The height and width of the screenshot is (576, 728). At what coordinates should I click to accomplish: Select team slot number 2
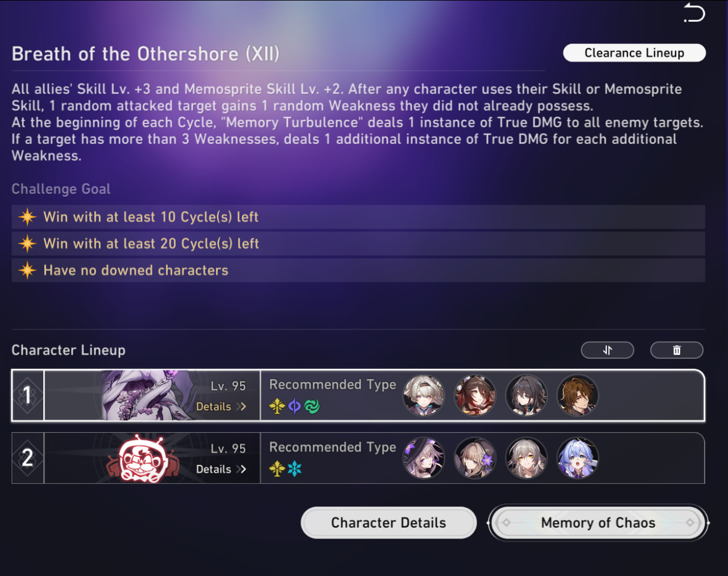(x=27, y=458)
